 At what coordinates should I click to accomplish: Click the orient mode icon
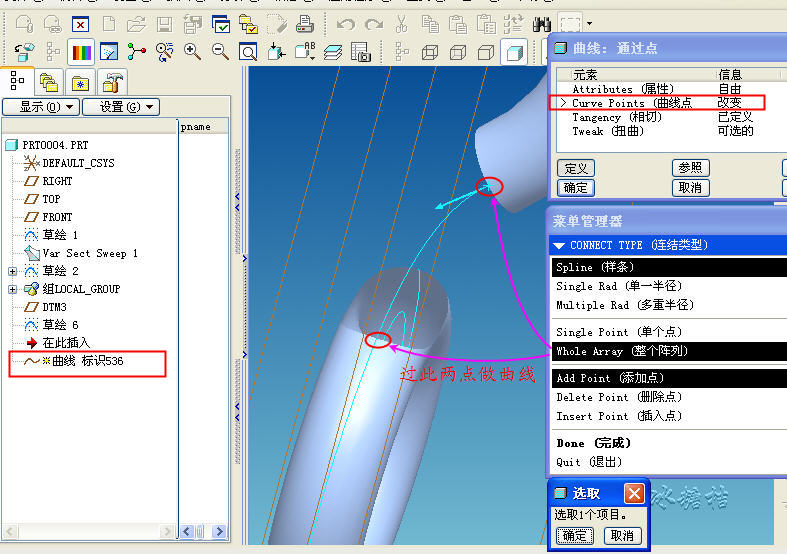click(164, 52)
